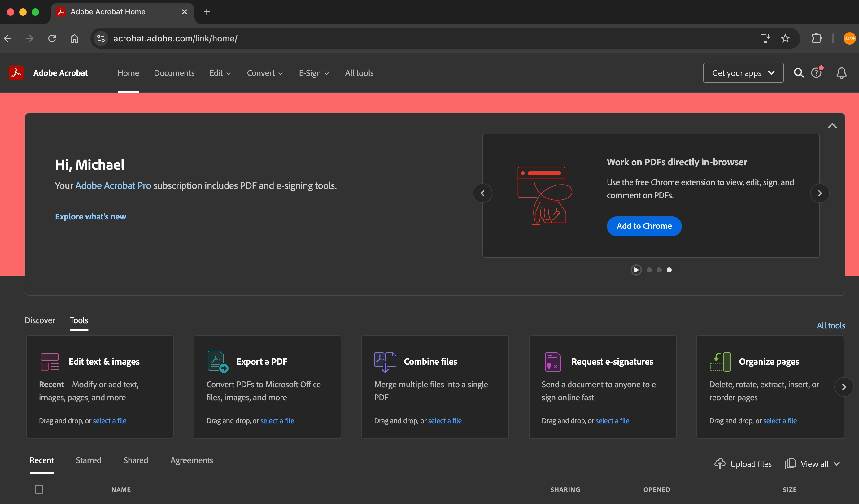Open the Starred files tab
This screenshot has height=504, width=859.
[x=88, y=460]
